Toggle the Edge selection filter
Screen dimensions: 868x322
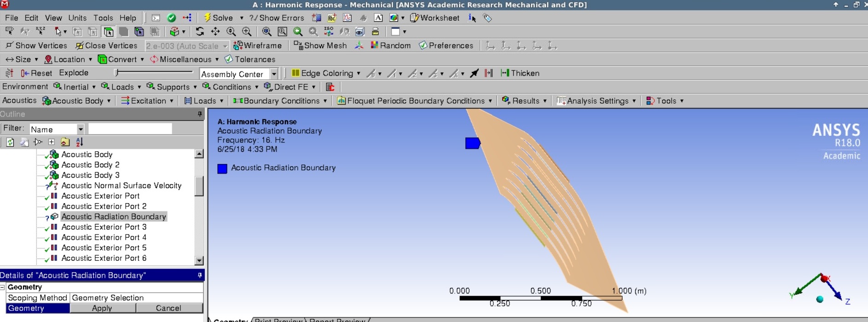[x=93, y=32]
